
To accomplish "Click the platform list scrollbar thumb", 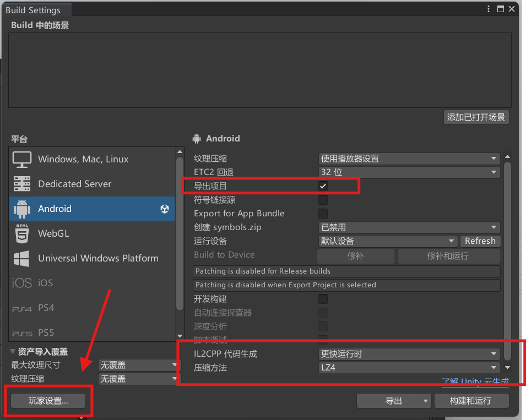I will tap(180, 233).
